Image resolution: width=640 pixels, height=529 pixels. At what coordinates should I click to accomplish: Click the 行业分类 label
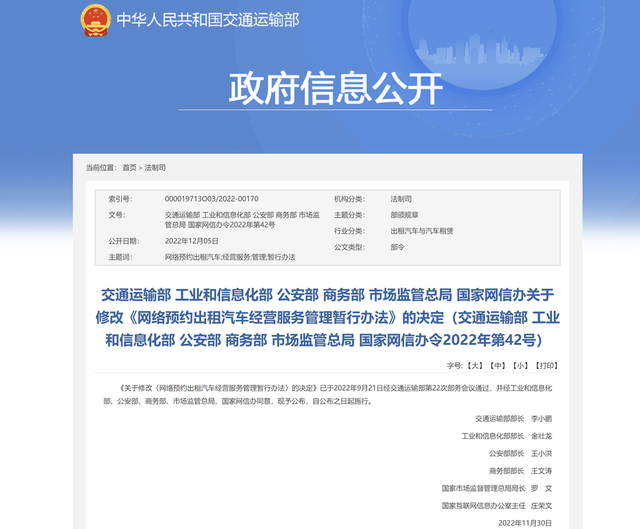[349, 231]
